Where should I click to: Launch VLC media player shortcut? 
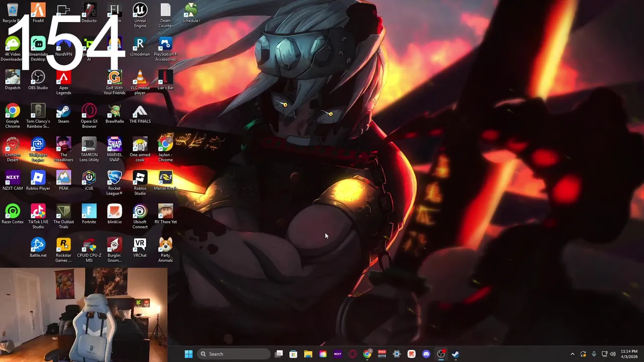[x=140, y=83]
